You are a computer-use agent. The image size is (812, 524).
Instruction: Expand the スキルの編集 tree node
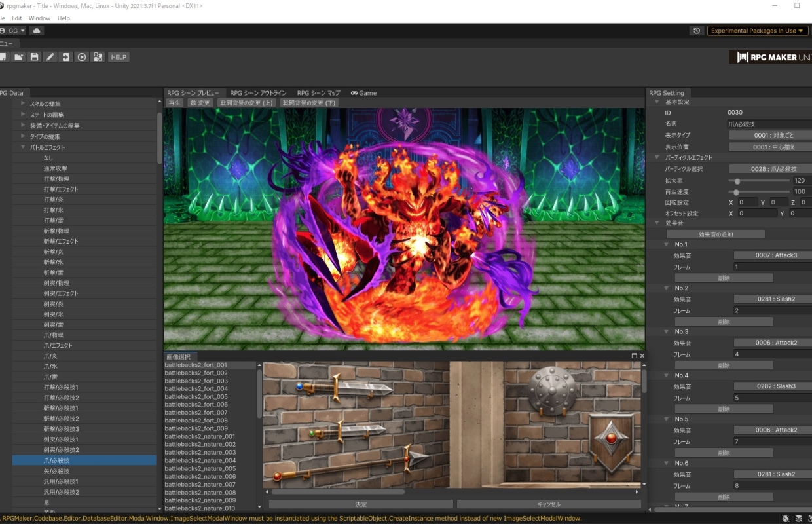click(23, 103)
